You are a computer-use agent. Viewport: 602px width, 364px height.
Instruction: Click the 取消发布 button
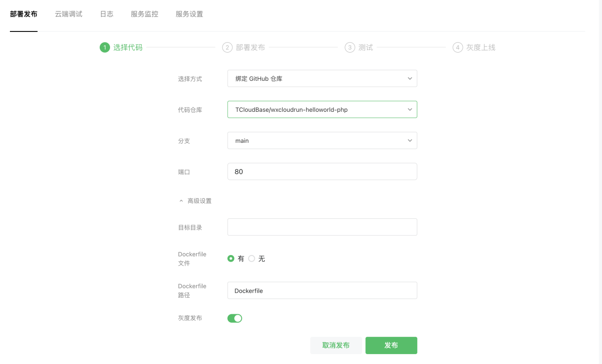pos(336,345)
